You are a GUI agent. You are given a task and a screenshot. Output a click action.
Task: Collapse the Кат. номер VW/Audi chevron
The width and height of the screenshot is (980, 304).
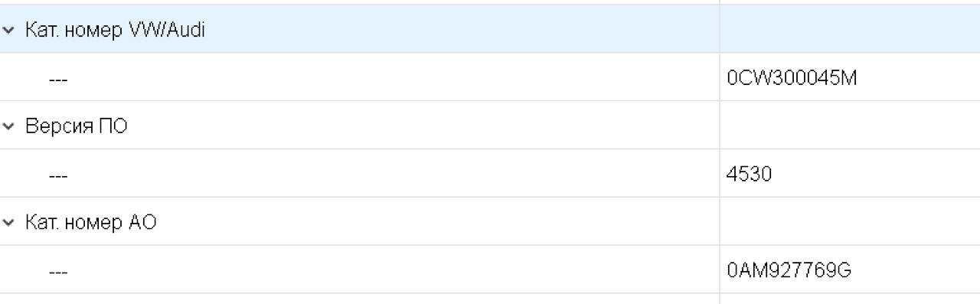point(8,31)
